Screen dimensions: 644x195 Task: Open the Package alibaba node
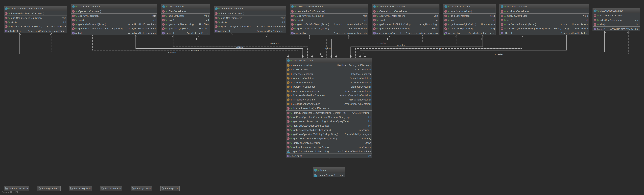[x=49, y=189]
